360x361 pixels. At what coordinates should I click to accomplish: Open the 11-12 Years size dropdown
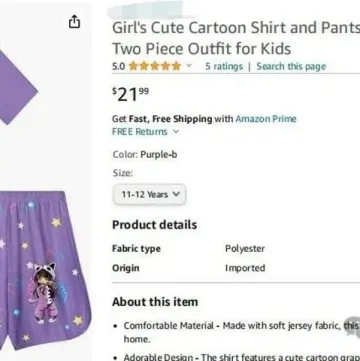pyautogui.click(x=150, y=194)
